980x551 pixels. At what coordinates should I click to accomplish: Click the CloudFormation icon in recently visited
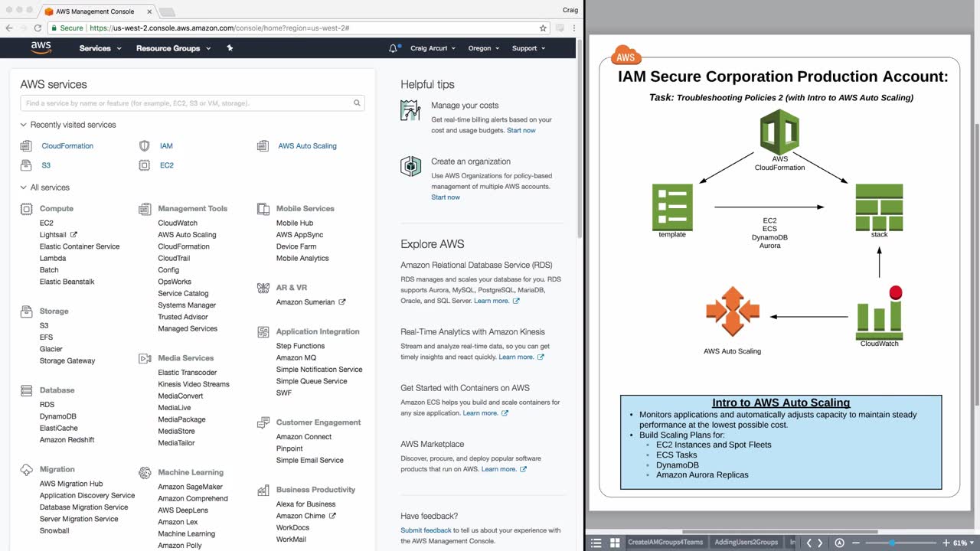pyautogui.click(x=27, y=145)
